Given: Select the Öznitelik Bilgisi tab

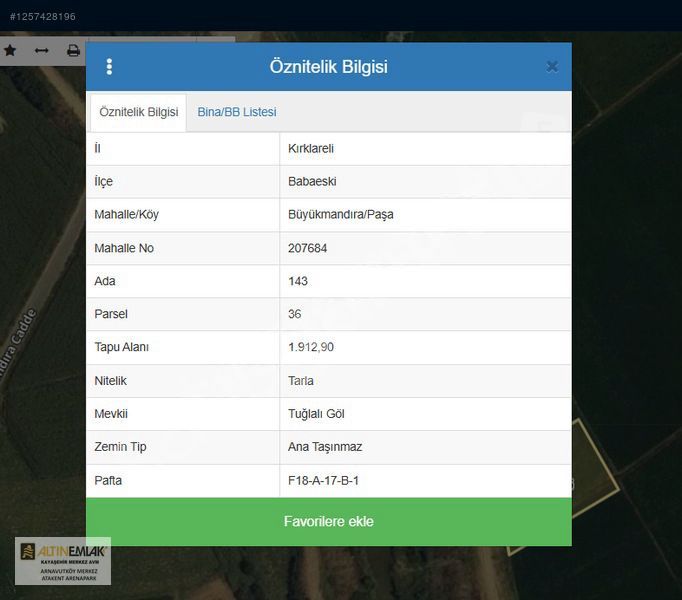Looking at the screenshot, I should tap(138, 112).
